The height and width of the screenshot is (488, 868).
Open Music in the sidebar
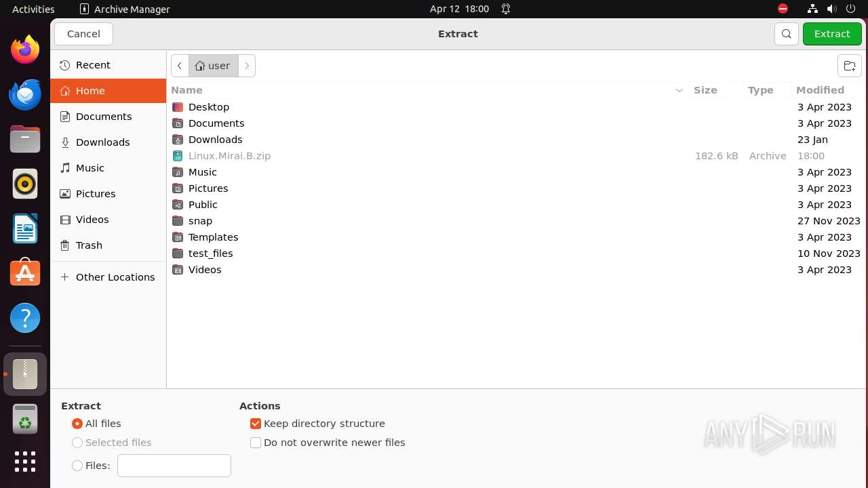[x=108, y=168]
